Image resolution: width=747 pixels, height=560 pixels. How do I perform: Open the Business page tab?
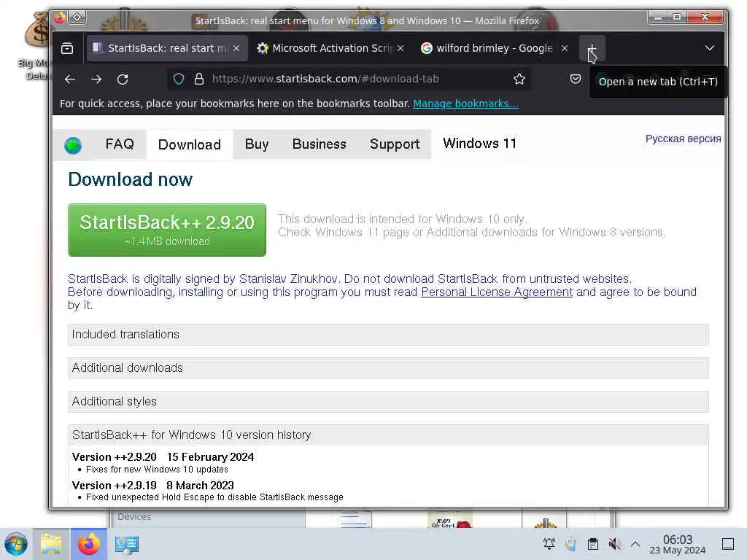(x=320, y=144)
